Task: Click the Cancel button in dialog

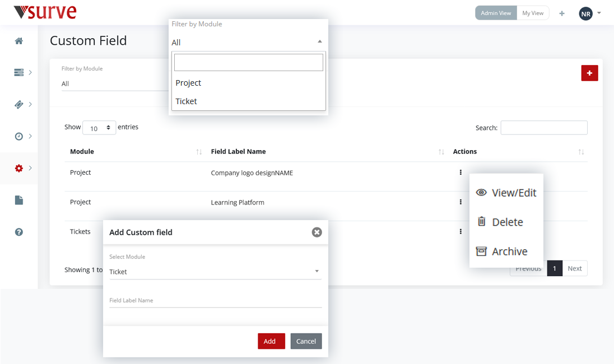Action: pyautogui.click(x=306, y=341)
